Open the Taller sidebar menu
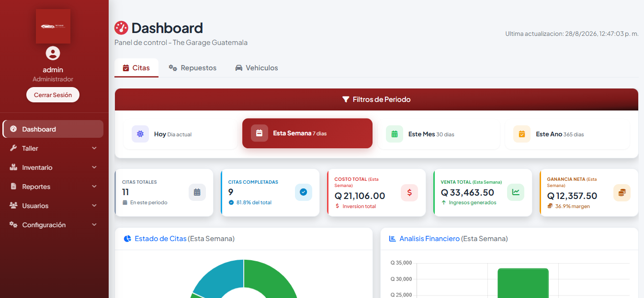 pos(53,148)
